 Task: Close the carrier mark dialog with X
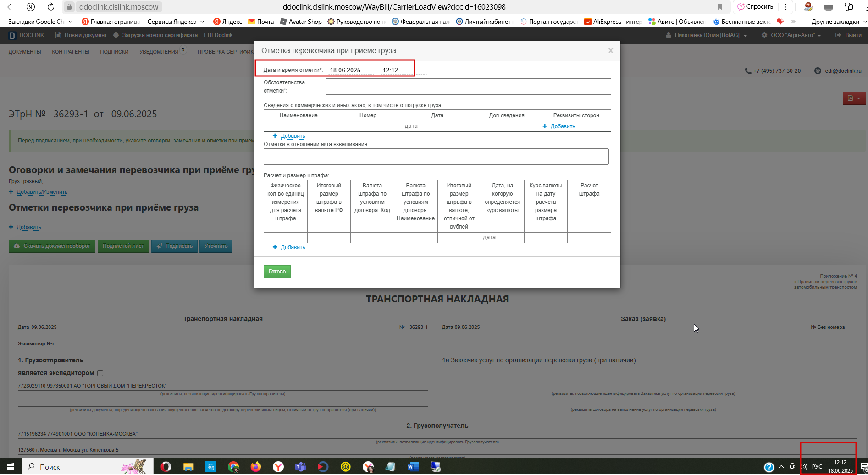(611, 51)
